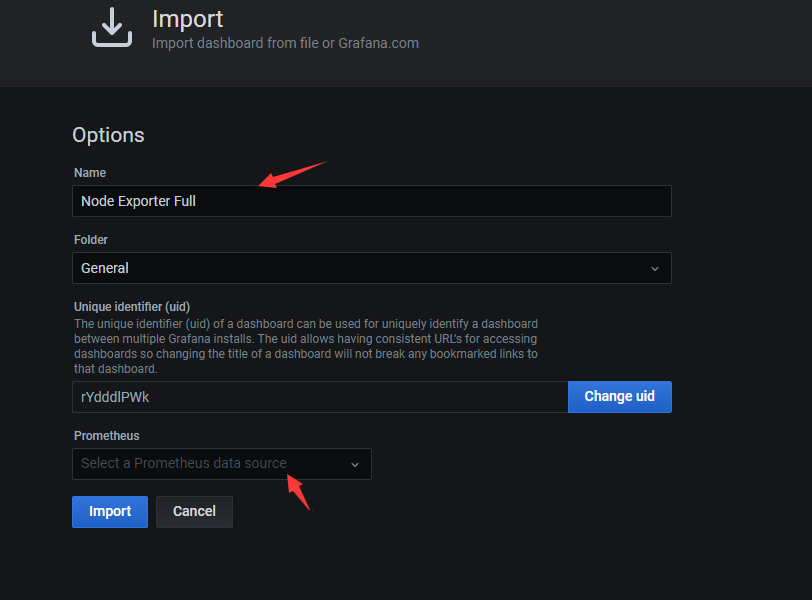Click the Prometheus field label
This screenshot has width=812, height=600.
pos(107,436)
